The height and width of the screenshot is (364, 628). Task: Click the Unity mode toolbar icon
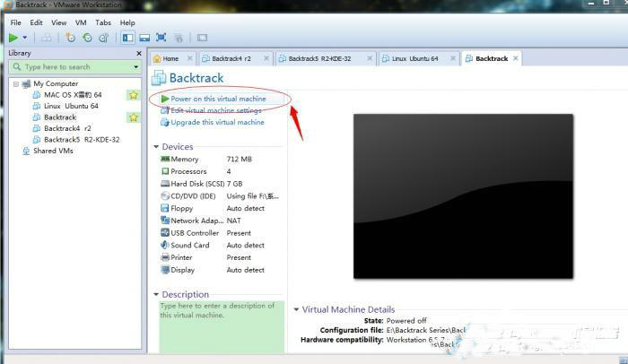(x=179, y=38)
